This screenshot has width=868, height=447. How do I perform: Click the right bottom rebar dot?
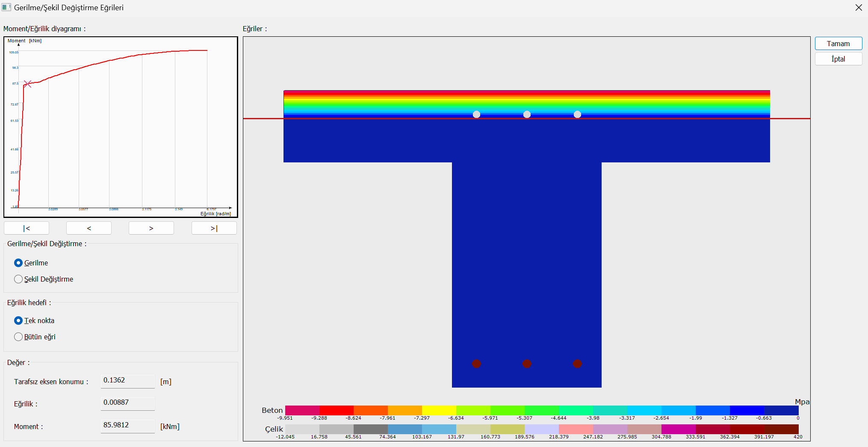[x=577, y=364]
